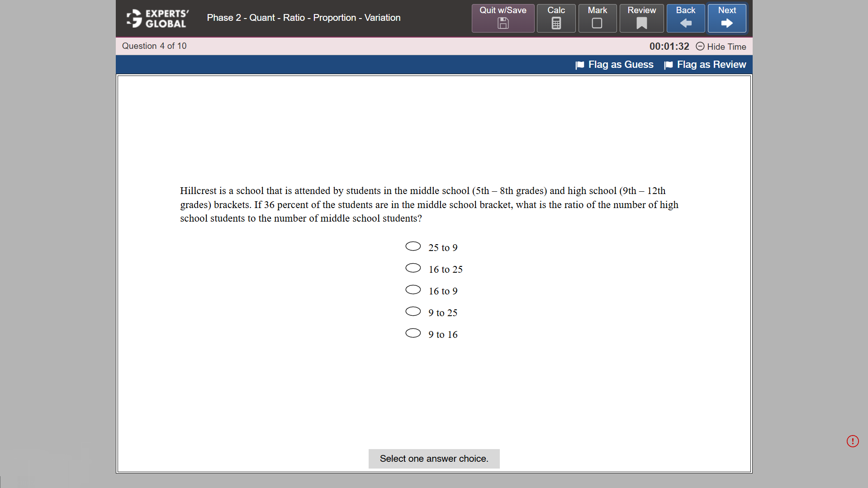This screenshot has width=868, height=488.
Task: Click the red exclamation alert icon
Action: pos(852,441)
